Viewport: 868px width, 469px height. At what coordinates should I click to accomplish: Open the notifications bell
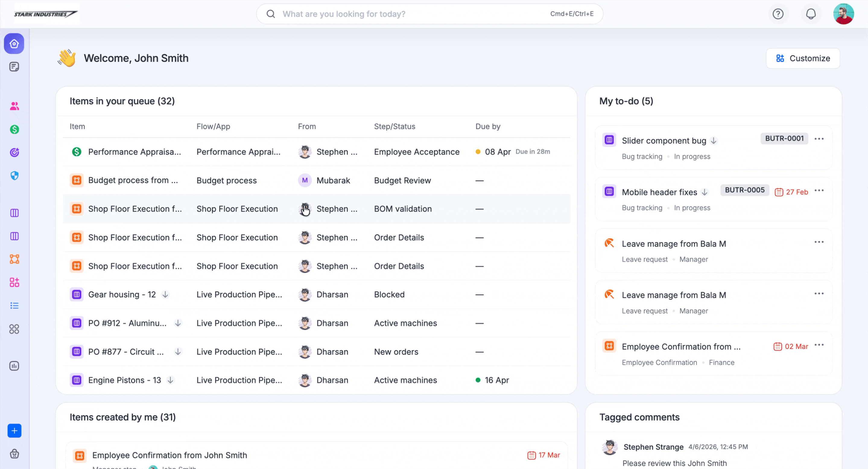point(811,14)
